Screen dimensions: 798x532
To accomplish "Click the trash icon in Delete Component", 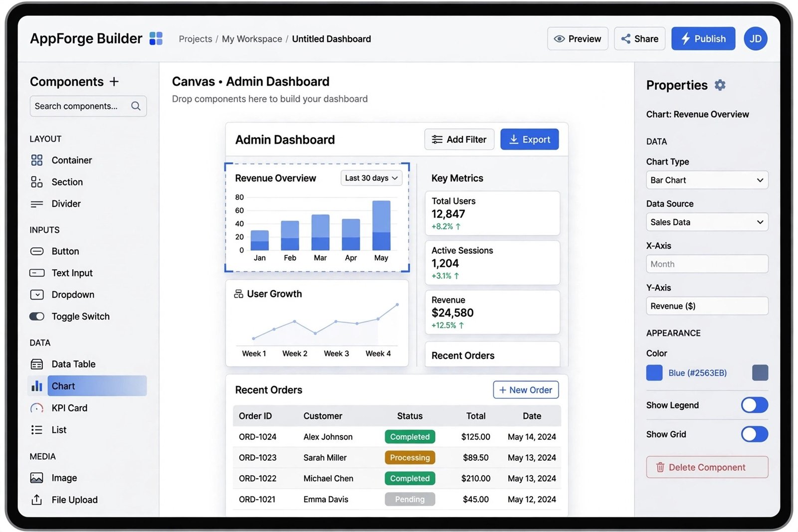I will click(660, 467).
